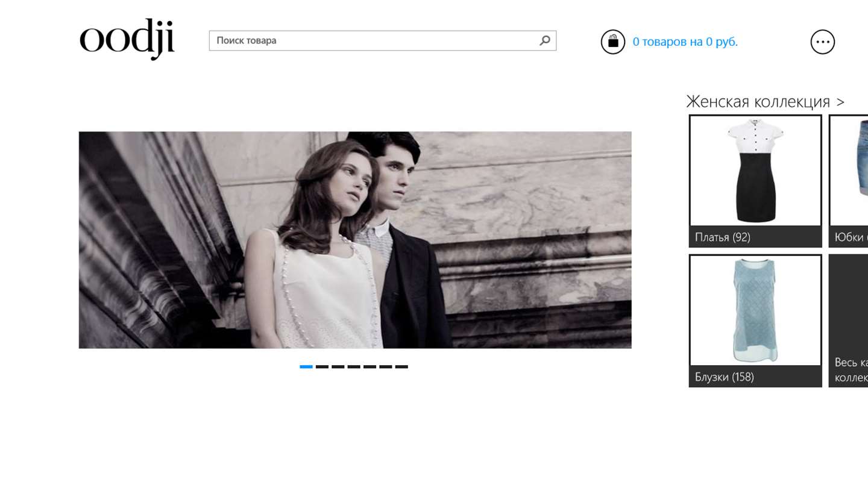Viewport: 868px width, 488px height.
Task: Open the Юбки category tile
Action: pos(849,181)
